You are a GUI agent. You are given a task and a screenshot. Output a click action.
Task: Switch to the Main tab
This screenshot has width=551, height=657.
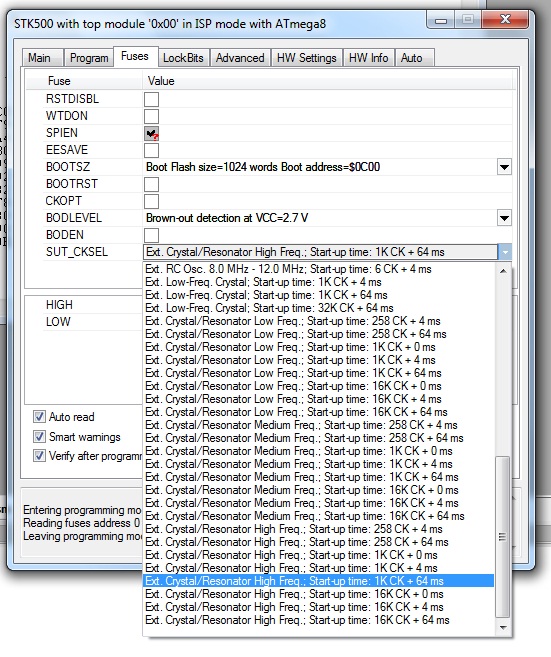(42, 58)
